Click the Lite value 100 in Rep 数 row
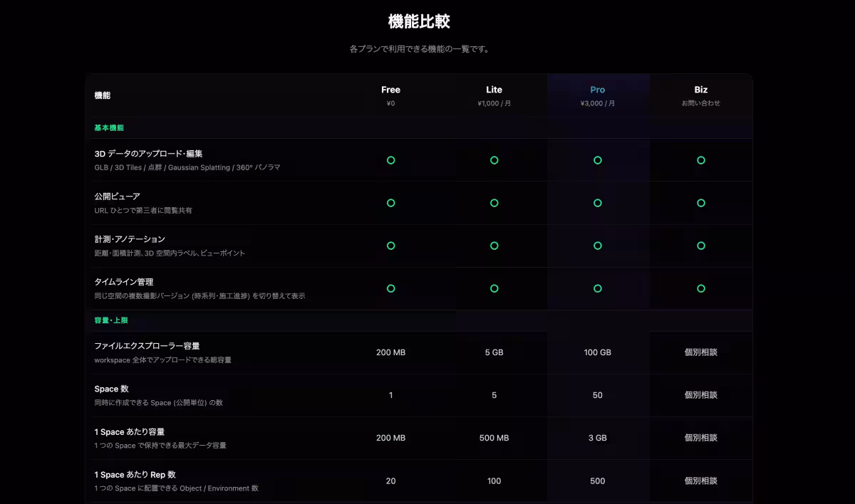 [494, 481]
